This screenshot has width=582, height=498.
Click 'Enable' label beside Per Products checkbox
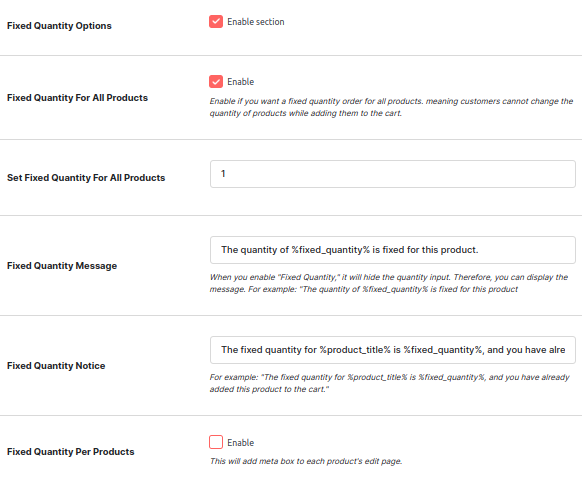click(241, 443)
